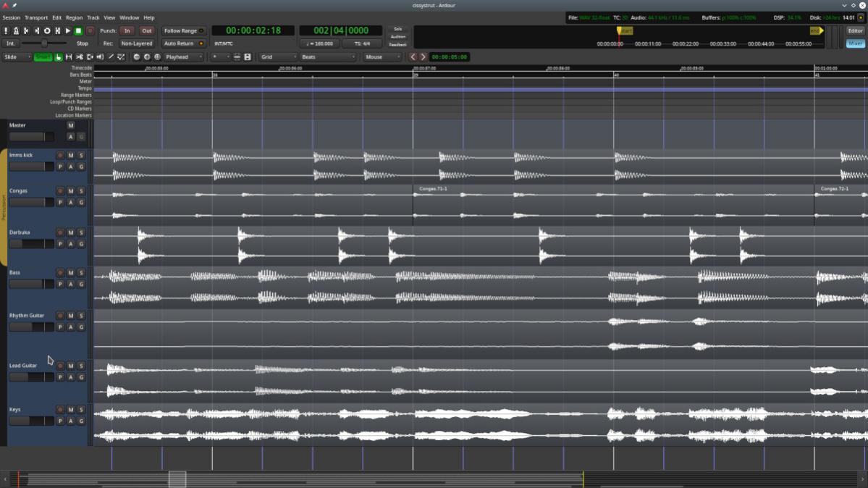Select the Cut (scissors) tool
The height and width of the screenshot is (488, 868).
coord(79,57)
